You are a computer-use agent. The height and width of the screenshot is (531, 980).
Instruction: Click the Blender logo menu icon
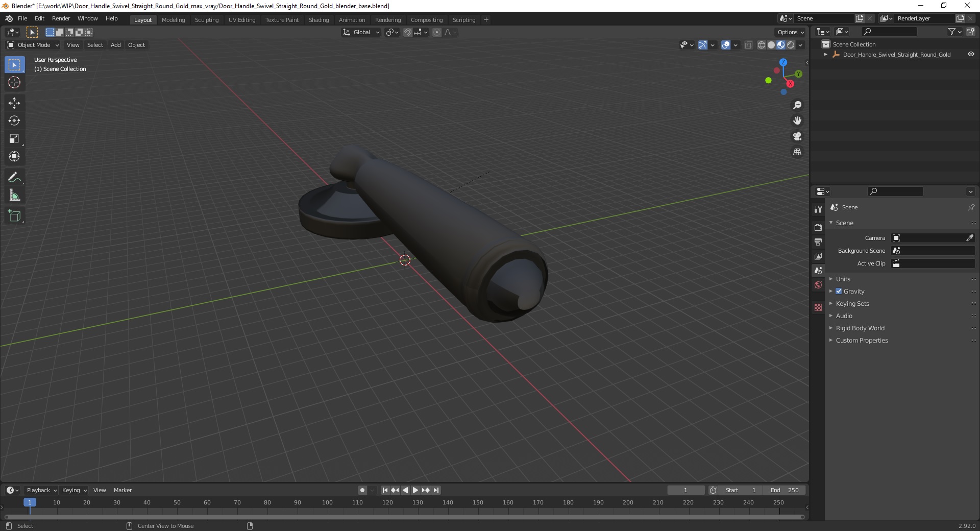pyautogui.click(x=9, y=18)
